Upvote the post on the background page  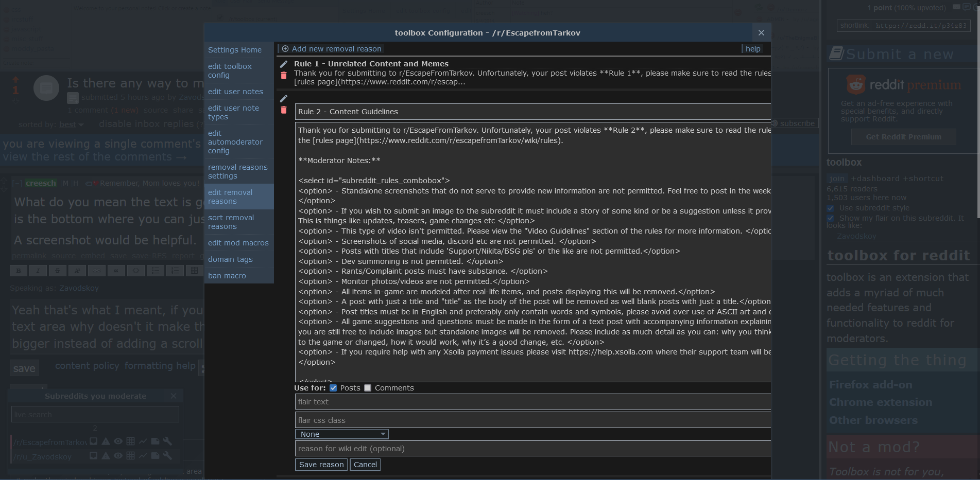click(15, 80)
